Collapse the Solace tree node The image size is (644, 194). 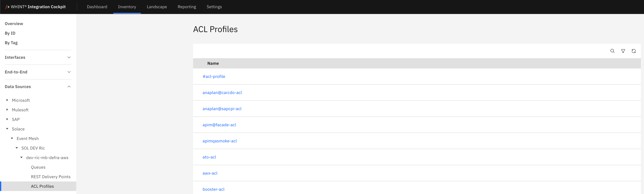pos(7,129)
